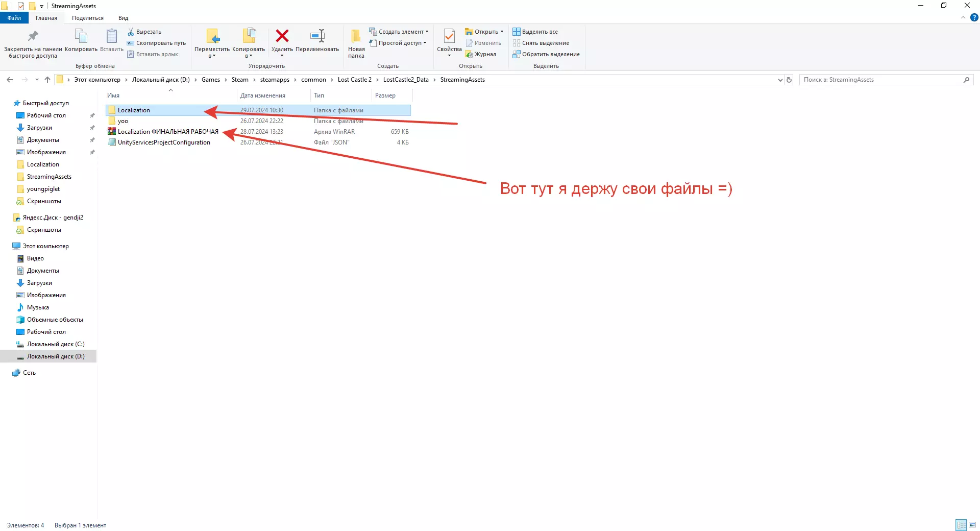Open the WinRAR archive Localization ФИНАЛЬНАЯ РАБОЧАЯ

[168, 132]
